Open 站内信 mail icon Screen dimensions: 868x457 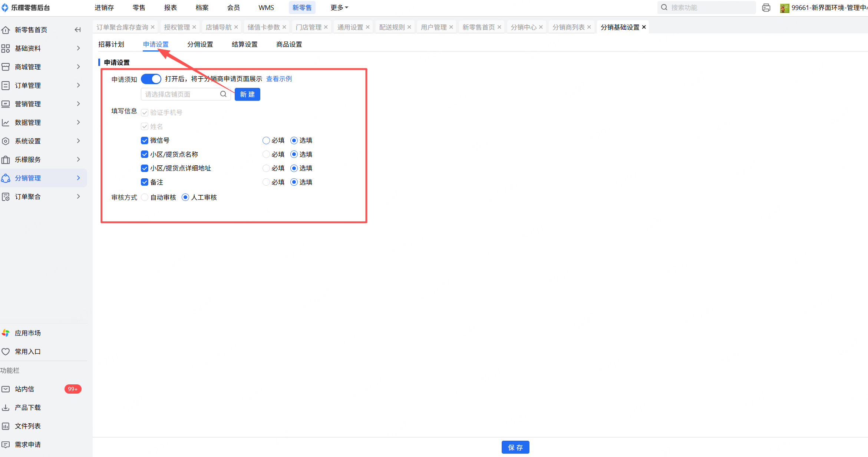[x=6, y=389]
